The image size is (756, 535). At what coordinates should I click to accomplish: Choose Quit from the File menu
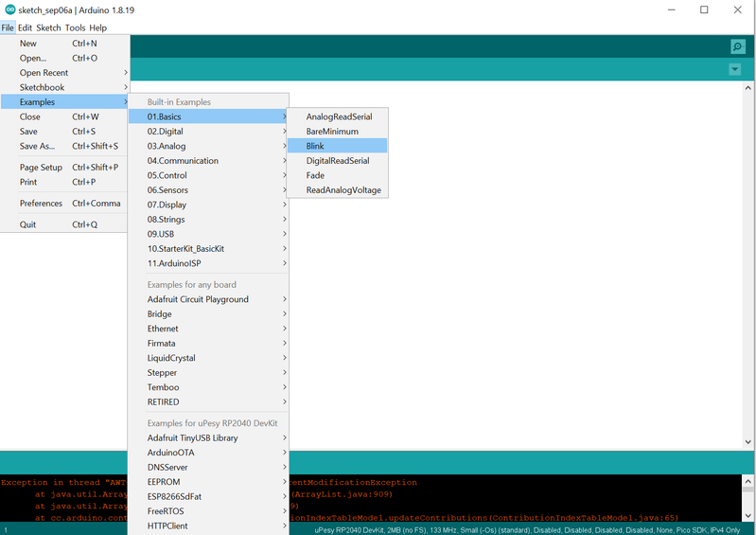tap(64, 224)
